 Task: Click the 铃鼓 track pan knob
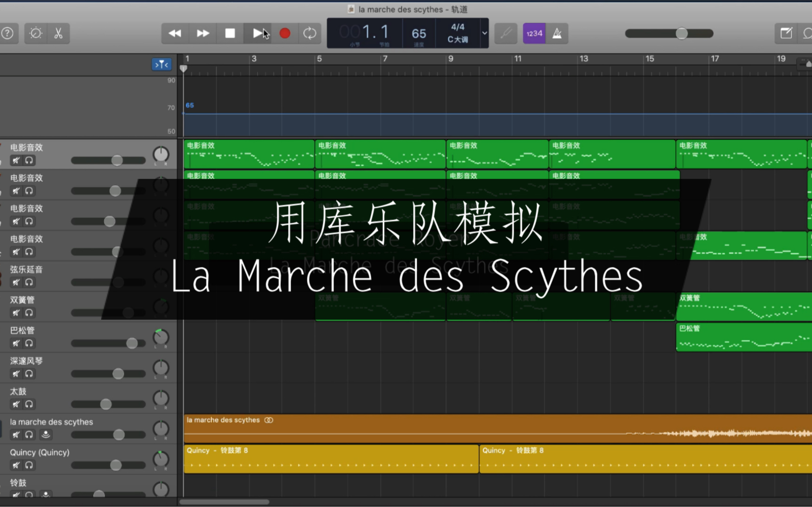click(x=161, y=489)
